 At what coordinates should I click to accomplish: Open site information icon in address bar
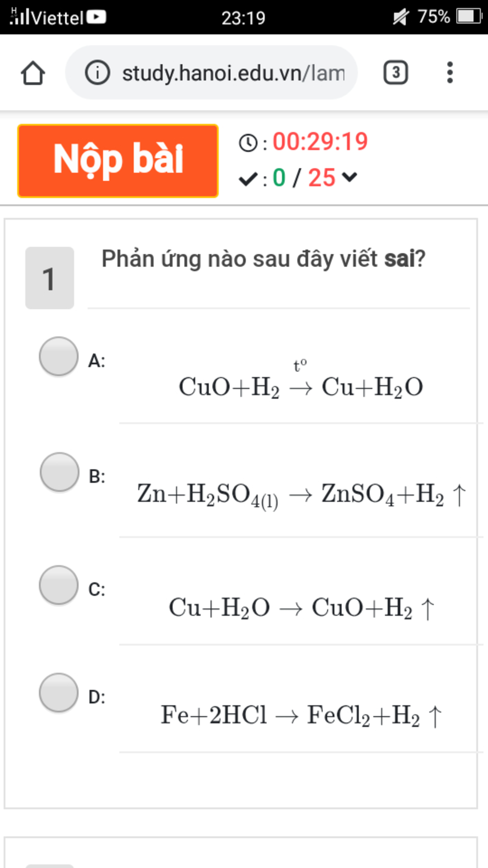[x=97, y=73]
